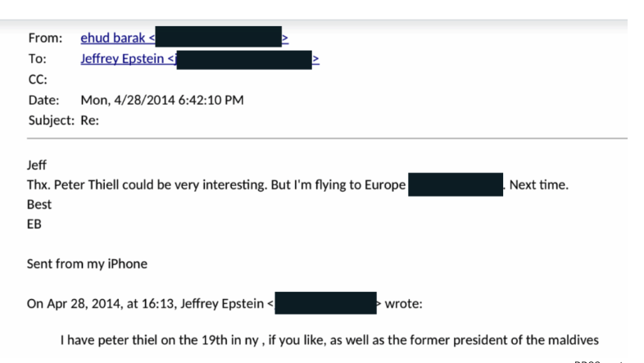Image resolution: width=644 pixels, height=363 pixels.
Task: Click the Jeff greeting line
Action: (37, 165)
